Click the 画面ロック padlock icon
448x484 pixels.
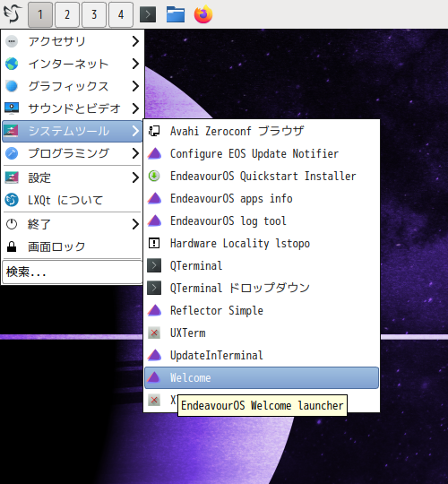tap(12, 246)
